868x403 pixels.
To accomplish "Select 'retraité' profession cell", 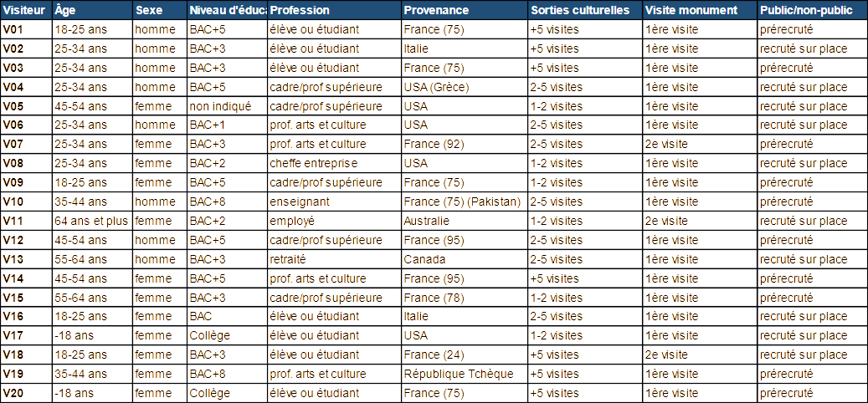I will click(x=334, y=259).
